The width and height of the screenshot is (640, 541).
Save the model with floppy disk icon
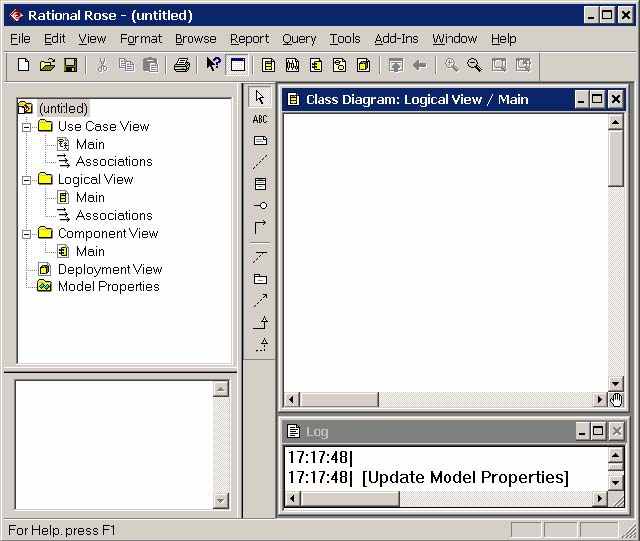click(71, 65)
